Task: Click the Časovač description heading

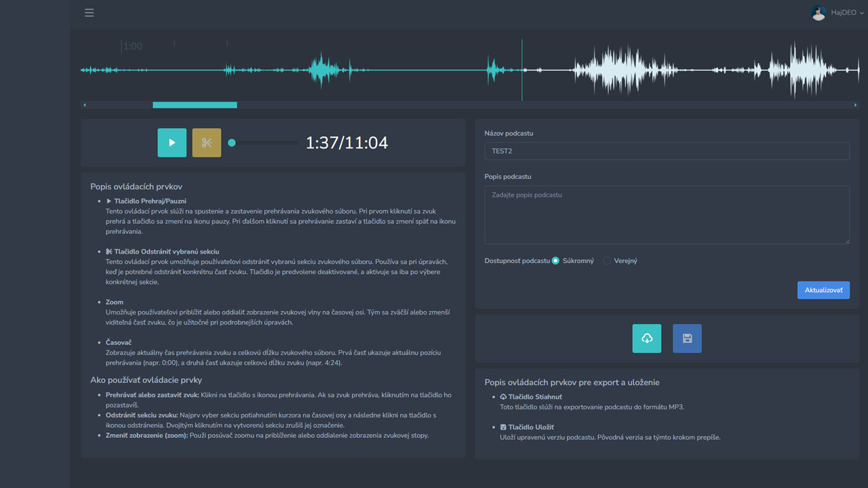Action: pyautogui.click(x=119, y=342)
